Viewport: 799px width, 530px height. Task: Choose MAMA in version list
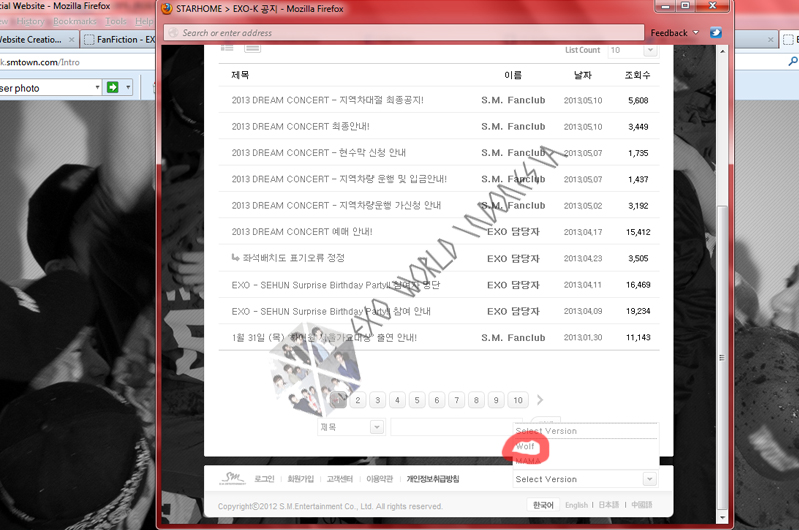coord(527,461)
